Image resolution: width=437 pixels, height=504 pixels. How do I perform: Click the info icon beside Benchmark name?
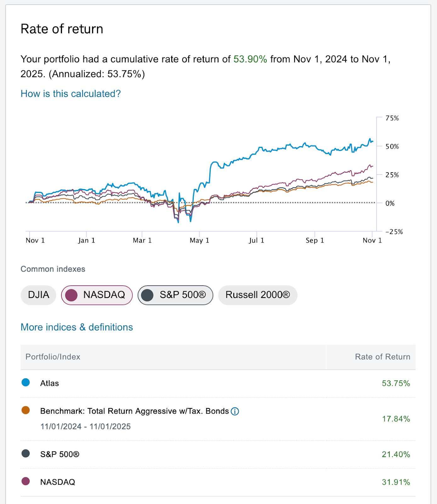click(x=235, y=411)
